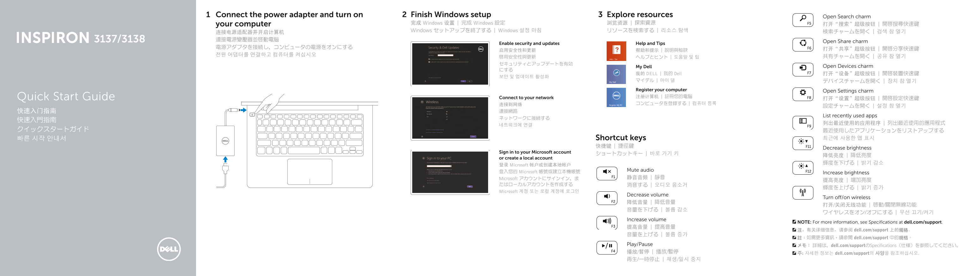Click 'Connect the power adapter' heading
This screenshot has width=980, height=276.
289,19
